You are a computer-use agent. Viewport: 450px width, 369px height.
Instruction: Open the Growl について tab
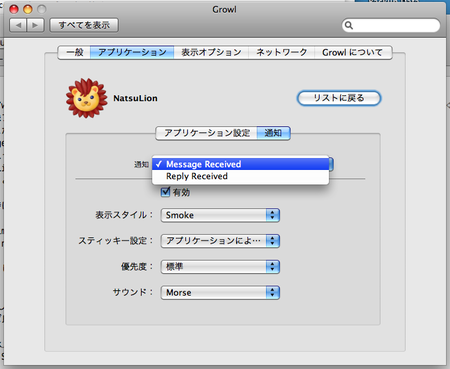point(353,52)
